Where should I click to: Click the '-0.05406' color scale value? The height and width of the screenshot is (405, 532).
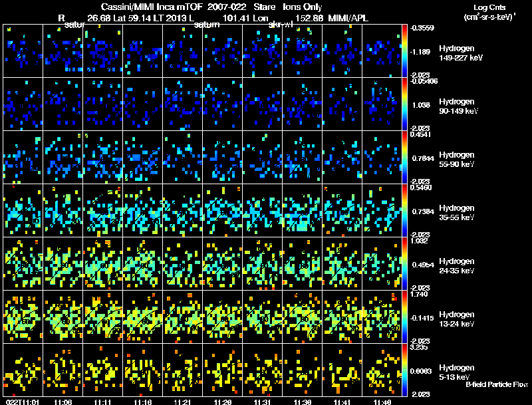pos(424,81)
